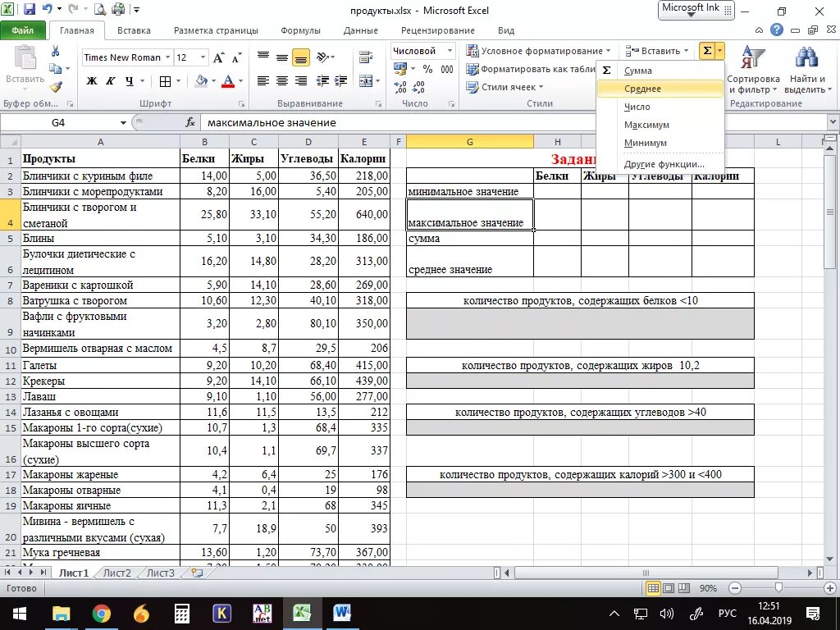840x630 pixels.
Task: Open Microsoft Word from the taskbar
Action: [x=342, y=613]
